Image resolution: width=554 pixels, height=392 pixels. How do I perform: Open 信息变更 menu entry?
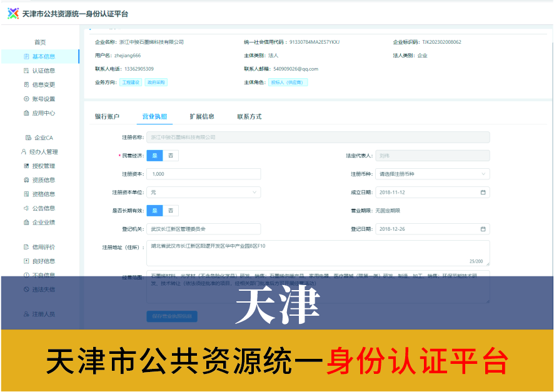44,85
